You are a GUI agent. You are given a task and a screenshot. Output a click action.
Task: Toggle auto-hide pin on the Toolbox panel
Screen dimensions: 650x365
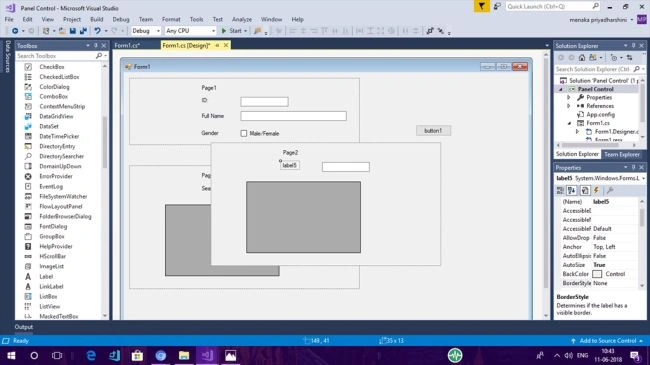96,46
